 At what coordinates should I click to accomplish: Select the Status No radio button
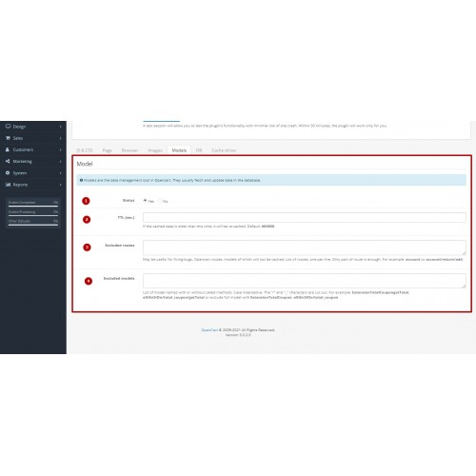coord(160,201)
